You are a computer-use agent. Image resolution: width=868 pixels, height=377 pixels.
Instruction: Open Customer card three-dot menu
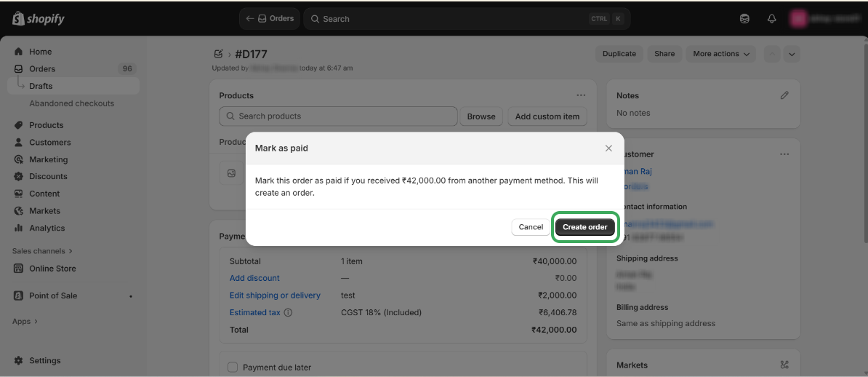coord(784,154)
